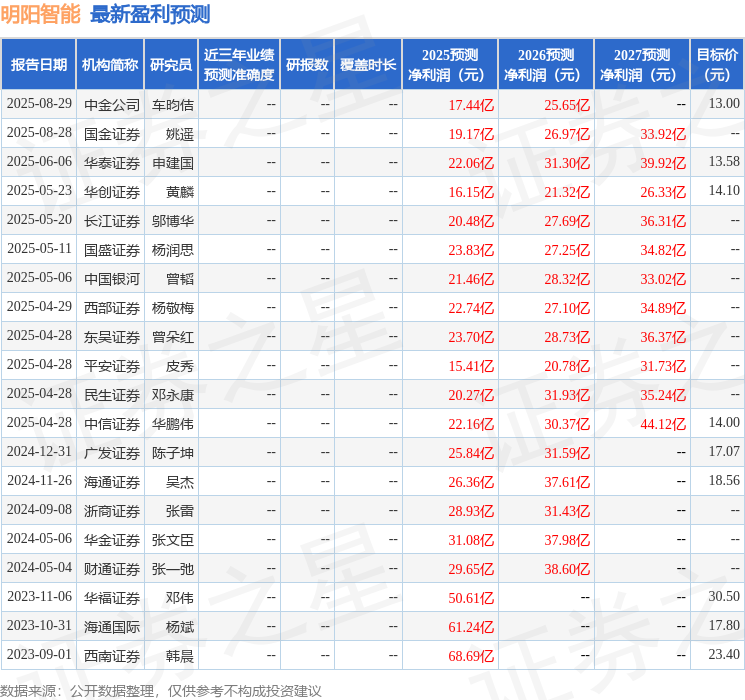
Task: Select institution cell 平安证券
Action: pyautogui.click(x=112, y=366)
